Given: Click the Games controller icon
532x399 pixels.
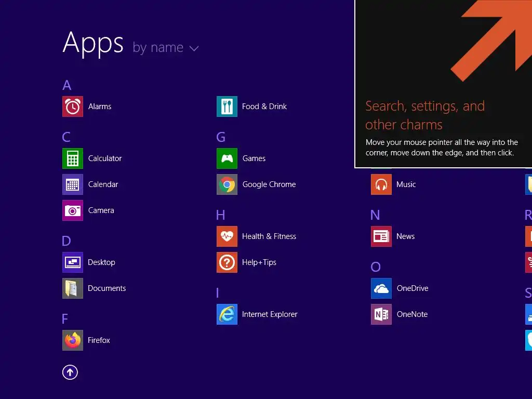Looking at the screenshot, I should pos(227,158).
